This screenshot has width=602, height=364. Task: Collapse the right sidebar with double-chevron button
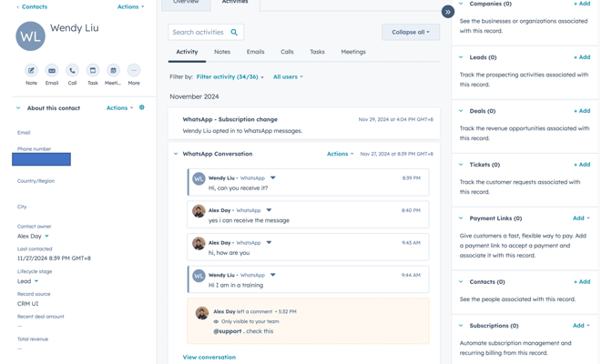click(x=448, y=12)
